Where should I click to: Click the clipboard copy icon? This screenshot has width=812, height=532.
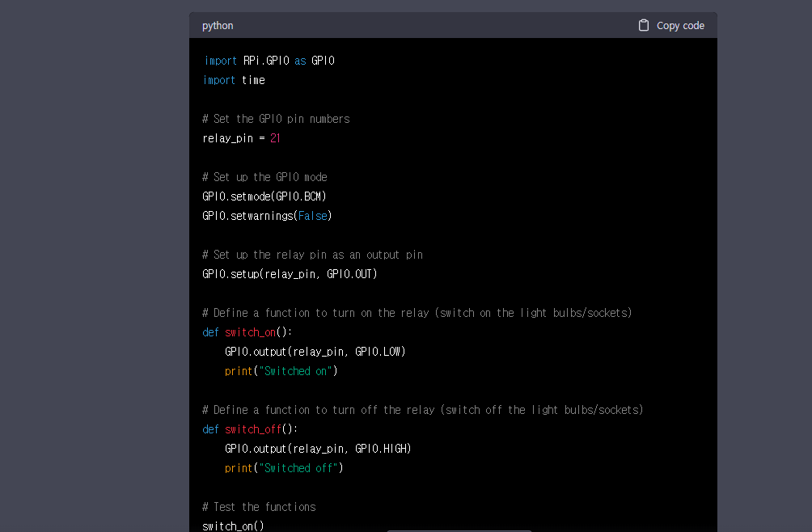(644, 25)
